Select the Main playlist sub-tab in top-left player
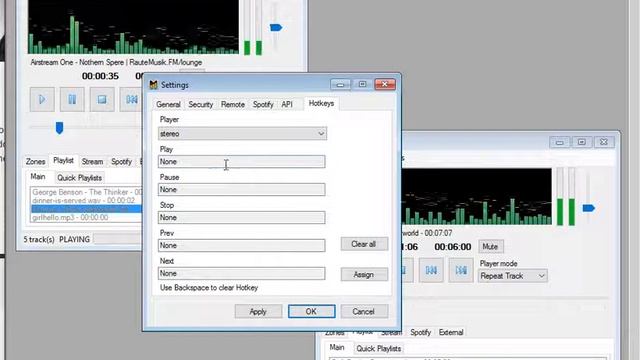This screenshot has width=640, height=360. (38, 177)
